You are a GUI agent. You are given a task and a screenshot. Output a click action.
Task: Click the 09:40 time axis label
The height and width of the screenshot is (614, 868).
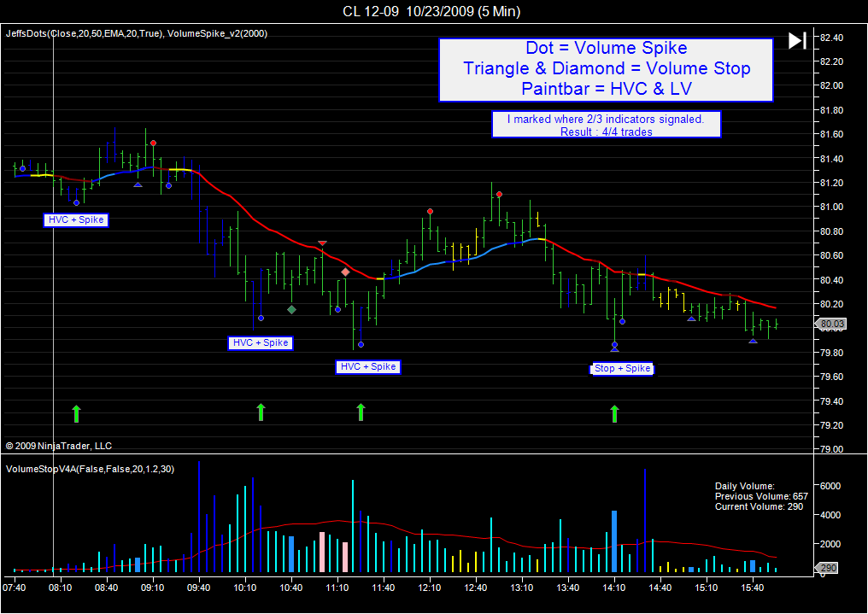[x=198, y=588]
